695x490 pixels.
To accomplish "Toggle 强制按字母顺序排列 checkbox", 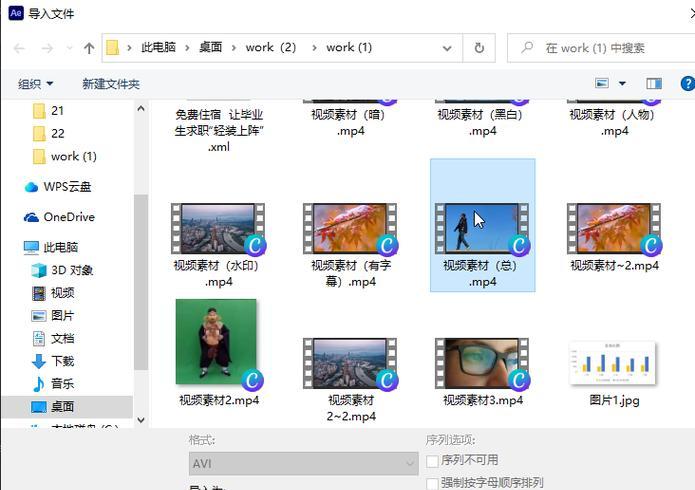I will click(432, 483).
